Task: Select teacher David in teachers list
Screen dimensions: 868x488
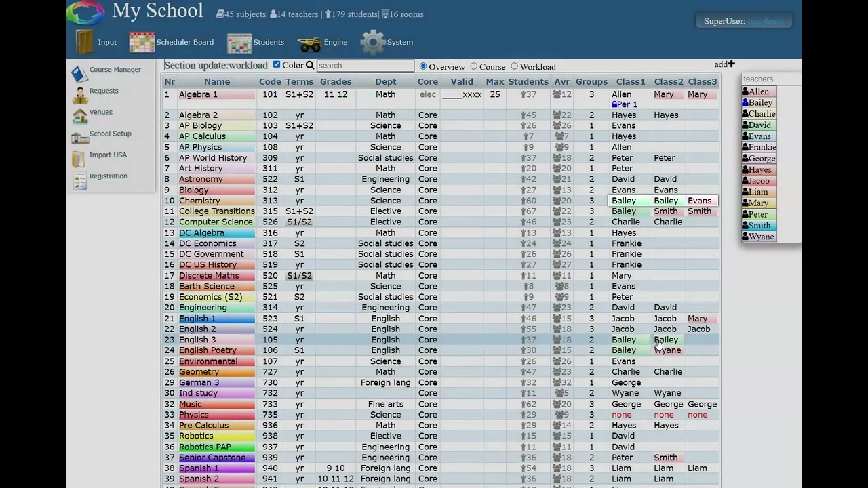Action: [759, 125]
